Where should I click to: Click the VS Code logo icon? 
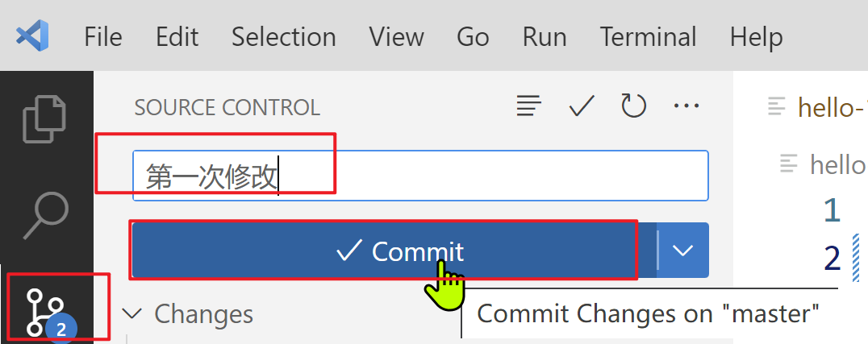(x=32, y=36)
